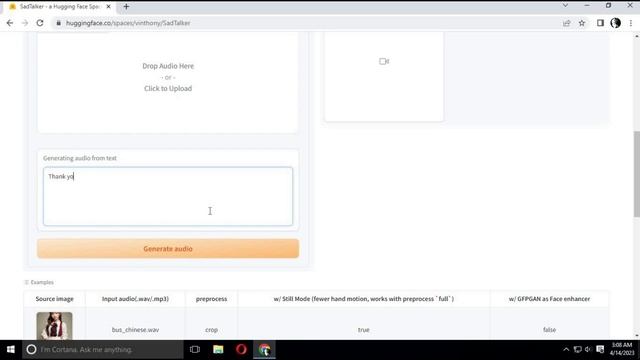Screen dimensions: 640x360
Task: Select the SadTalker Hugging Face tab
Action: click(x=59, y=7)
